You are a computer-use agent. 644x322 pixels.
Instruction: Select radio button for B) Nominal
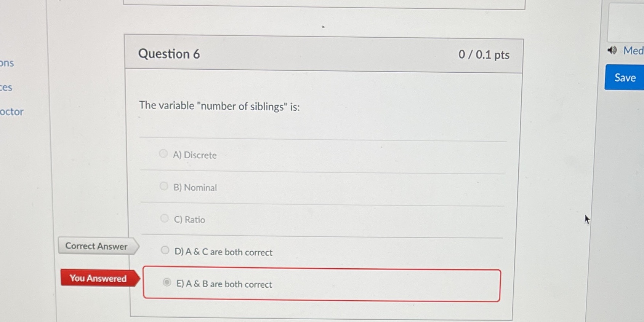tap(163, 186)
